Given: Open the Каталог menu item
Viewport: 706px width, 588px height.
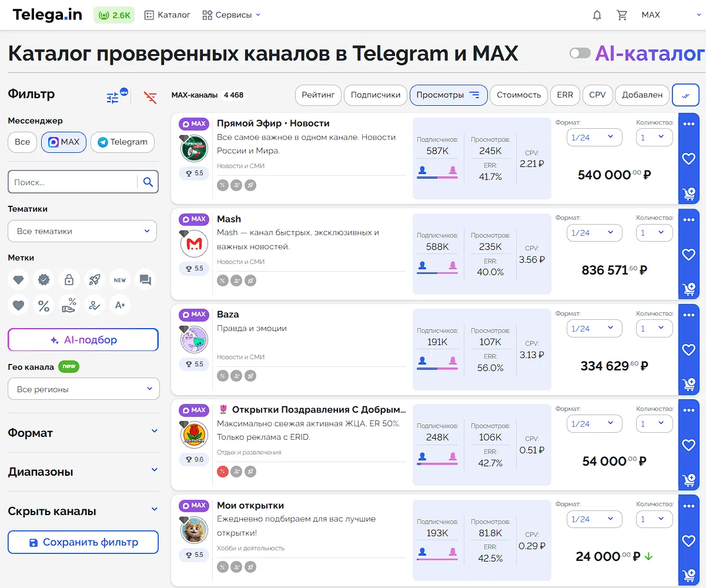Looking at the screenshot, I should 168,15.
